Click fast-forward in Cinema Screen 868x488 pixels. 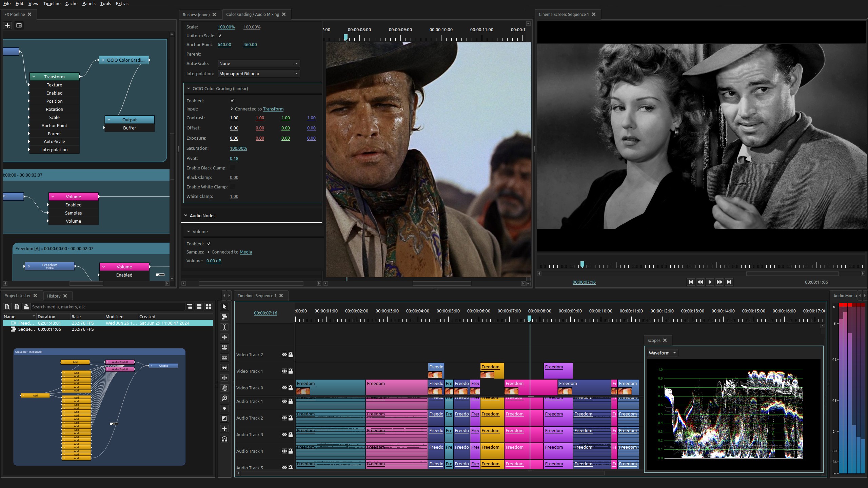719,282
